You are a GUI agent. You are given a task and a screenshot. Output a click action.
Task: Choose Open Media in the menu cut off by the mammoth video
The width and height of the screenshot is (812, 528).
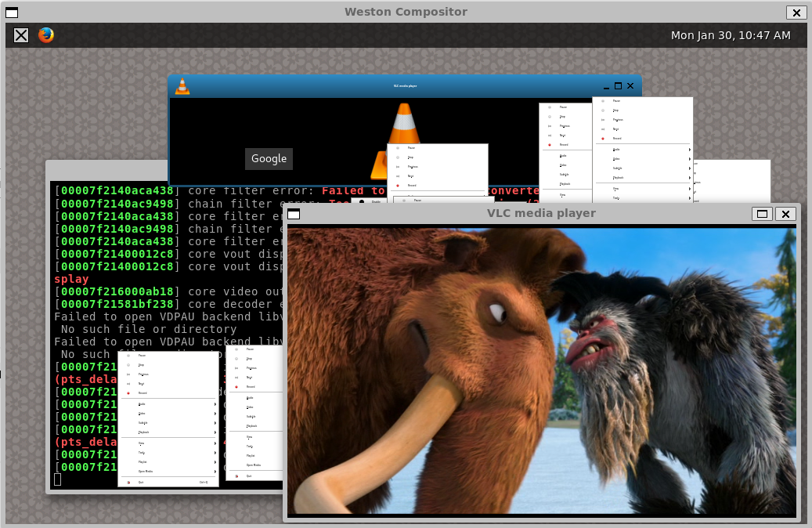pyautogui.click(x=255, y=465)
